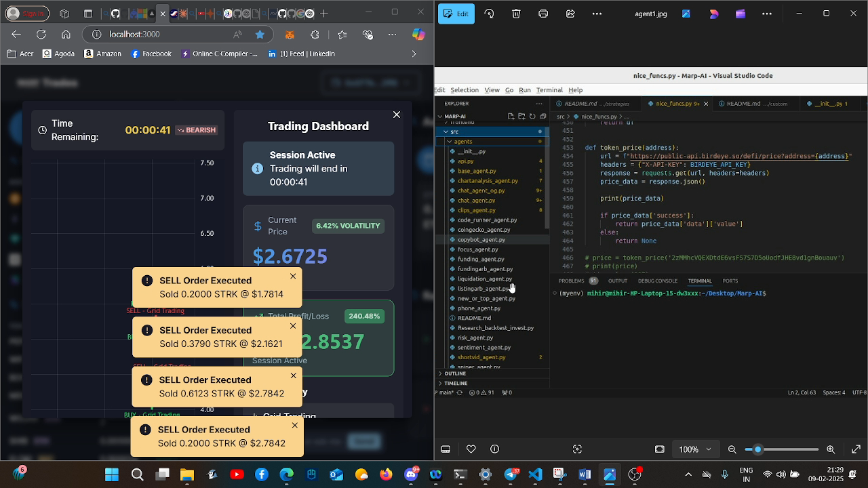
Task: Open the MetaMask fox extension
Action: 290,35
